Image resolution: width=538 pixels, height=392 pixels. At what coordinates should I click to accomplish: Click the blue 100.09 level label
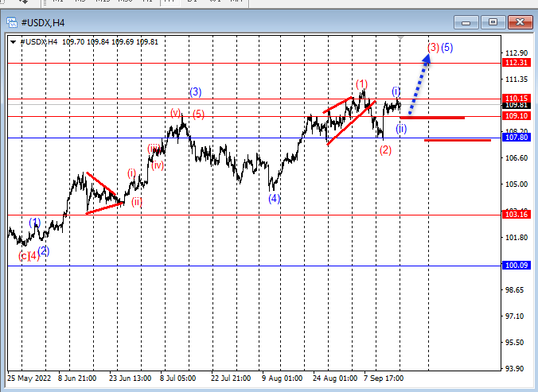point(516,266)
